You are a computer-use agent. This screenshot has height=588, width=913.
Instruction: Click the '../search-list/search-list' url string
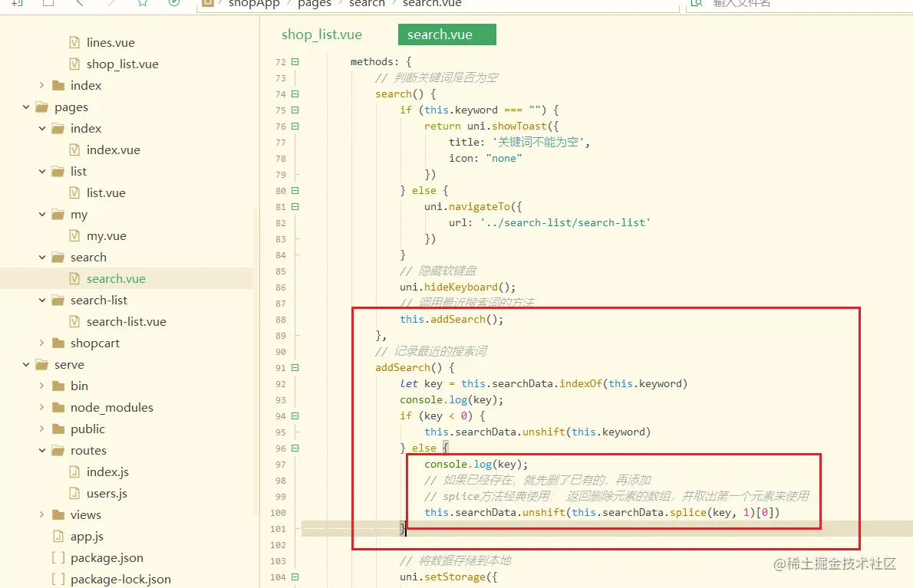565,223
